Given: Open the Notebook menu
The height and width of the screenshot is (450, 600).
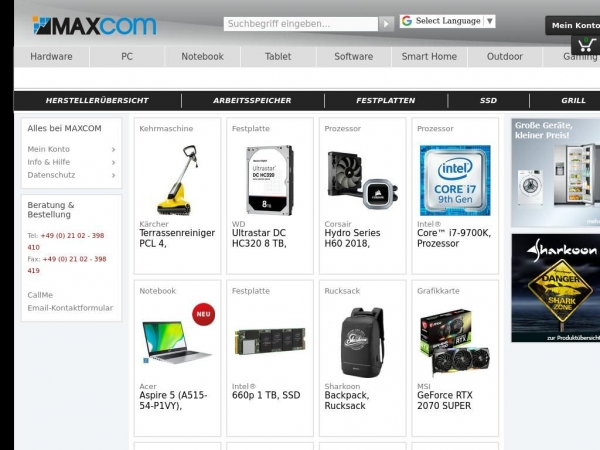Looking at the screenshot, I should [202, 57].
